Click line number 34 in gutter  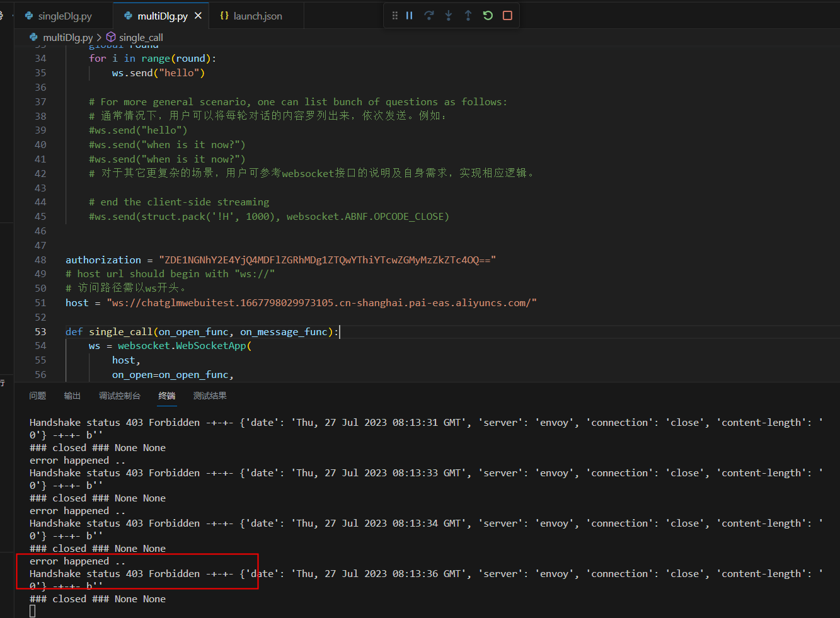coord(40,59)
